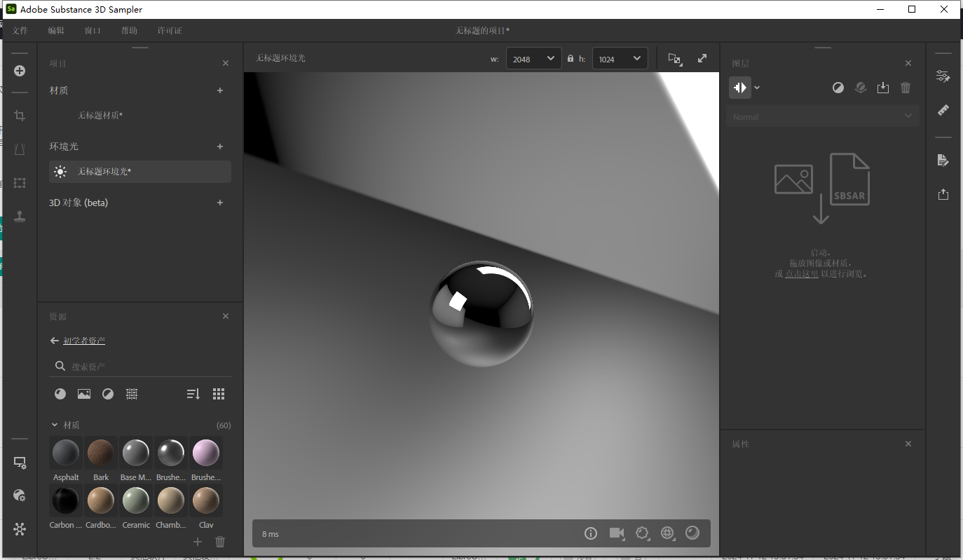The width and height of the screenshot is (963, 560).
Task: Click the trash icon in the Layers panel
Action: [x=906, y=88]
